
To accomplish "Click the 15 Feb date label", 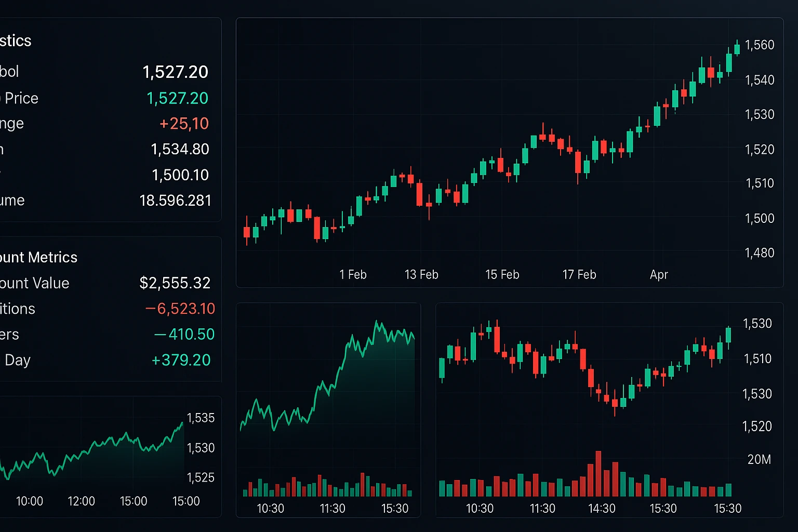I will [502, 274].
